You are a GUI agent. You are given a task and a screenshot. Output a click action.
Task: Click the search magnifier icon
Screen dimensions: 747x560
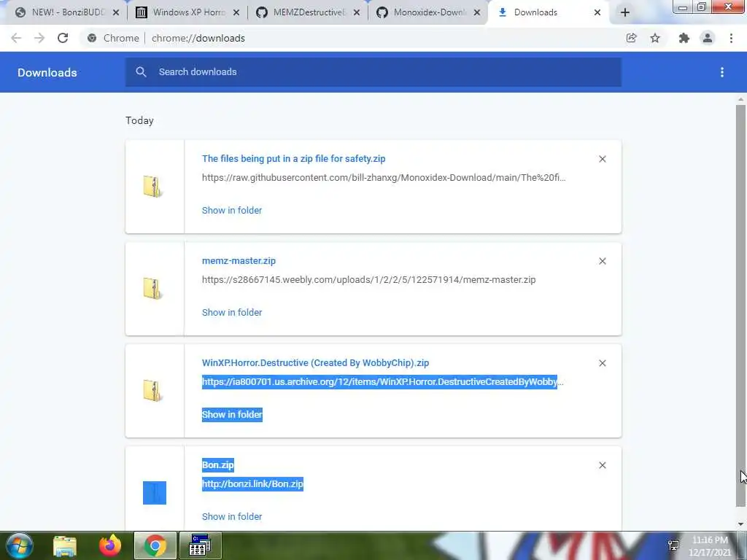pyautogui.click(x=141, y=72)
